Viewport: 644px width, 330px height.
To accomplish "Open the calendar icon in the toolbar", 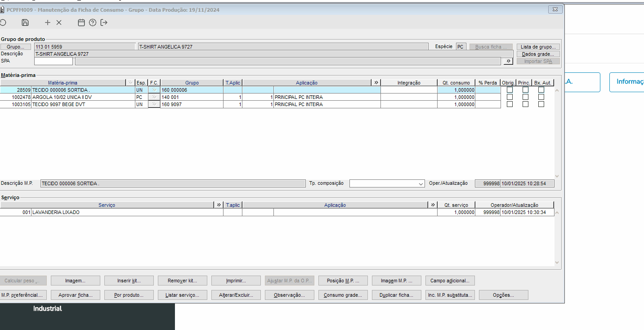I will tap(81, 22).
